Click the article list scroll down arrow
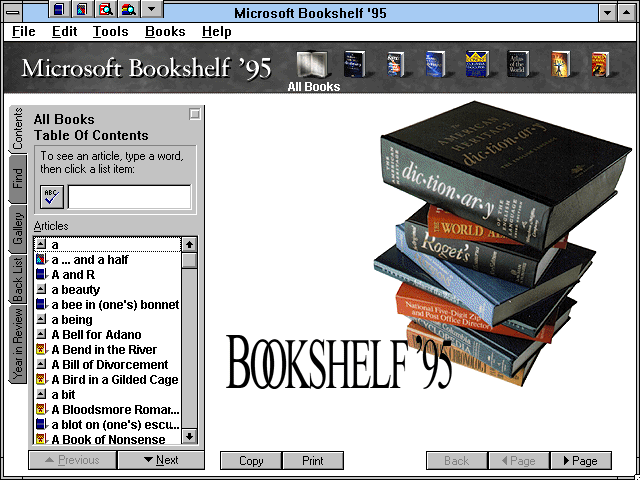The height and width of the screenshot is (480, 640). (x=189, y=436)
